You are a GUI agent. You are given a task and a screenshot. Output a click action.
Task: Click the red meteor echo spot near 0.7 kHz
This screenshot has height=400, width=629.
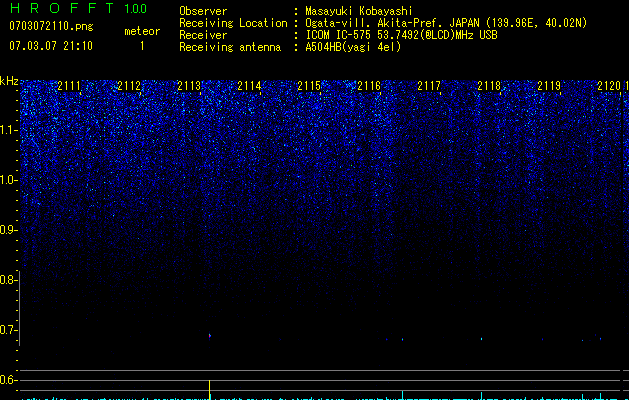(209, 336)
